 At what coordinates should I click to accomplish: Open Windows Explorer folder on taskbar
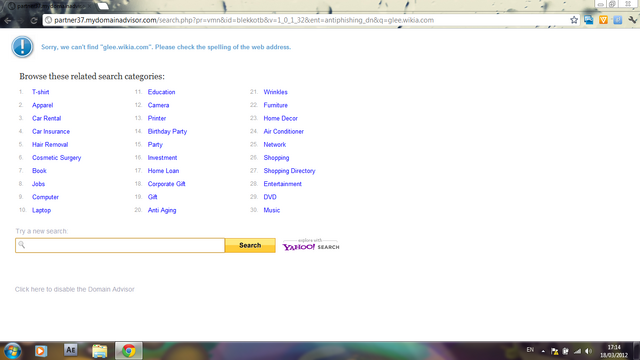click(100, 351)
